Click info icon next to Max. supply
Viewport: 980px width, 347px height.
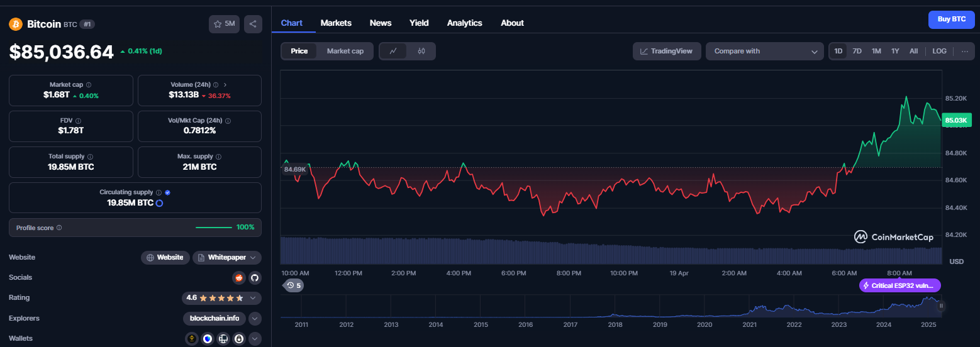click(x=219, y=157)
